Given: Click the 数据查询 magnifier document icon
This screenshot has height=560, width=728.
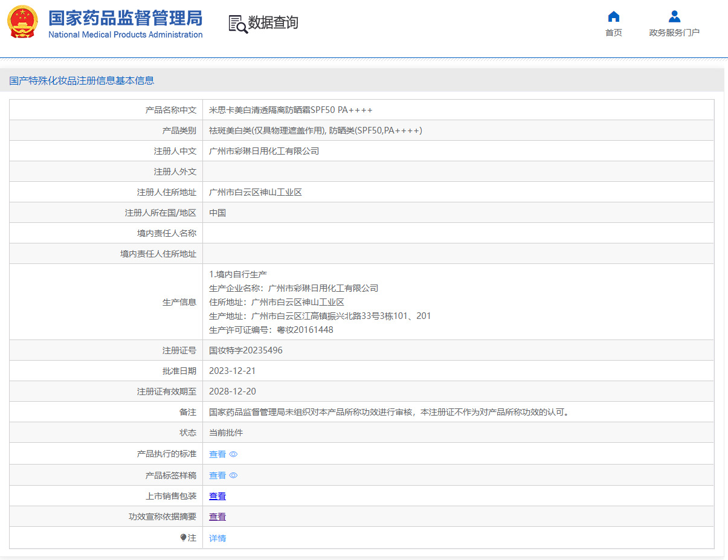Looking at the screenshot, I should pos(237,24).
